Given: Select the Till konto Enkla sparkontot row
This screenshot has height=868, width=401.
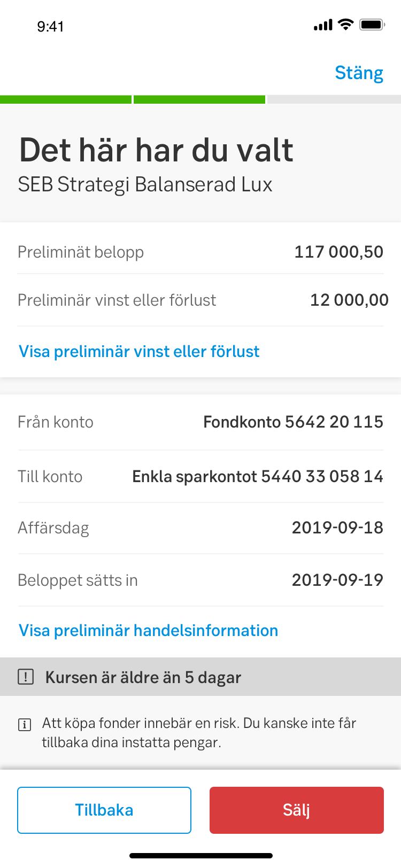Looking at the screenshot, I should (200, 476).
